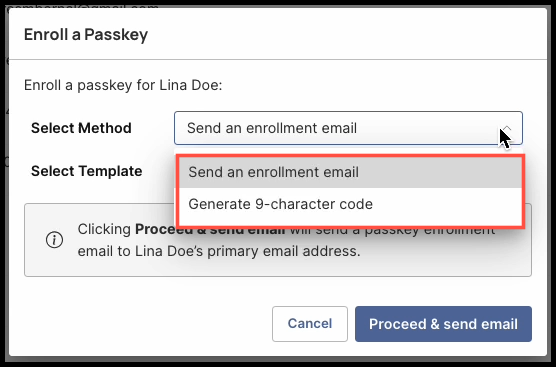Click the Select Method combo box field

pyautogui.click(x=348, y=128)
